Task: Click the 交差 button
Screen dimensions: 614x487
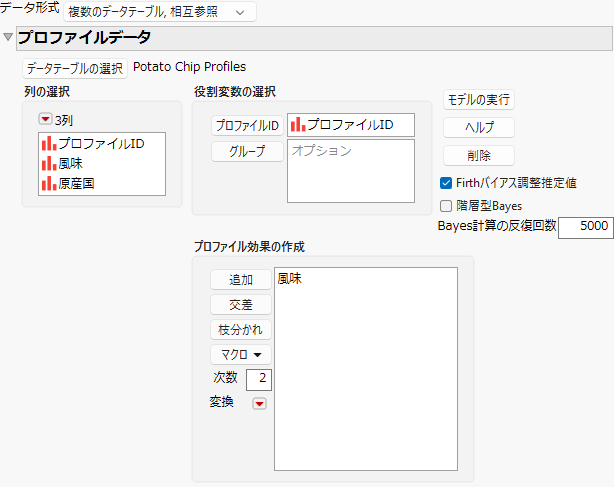Action: point(241,305)
